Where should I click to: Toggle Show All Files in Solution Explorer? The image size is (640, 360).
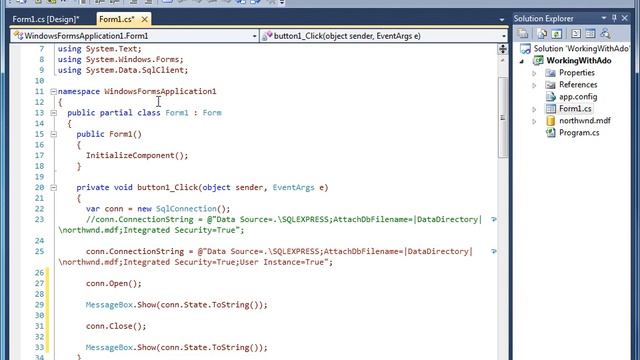tap(542, 34)
